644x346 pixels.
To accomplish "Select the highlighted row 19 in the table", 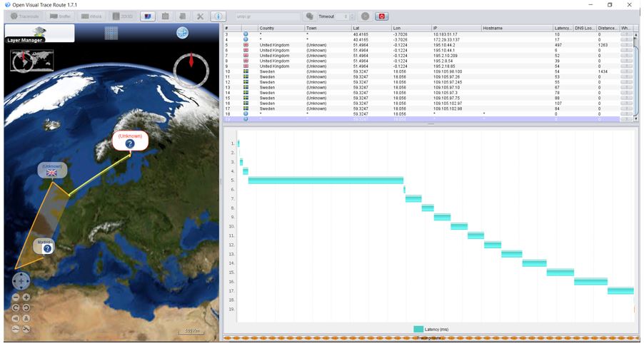I will point(422,119).
